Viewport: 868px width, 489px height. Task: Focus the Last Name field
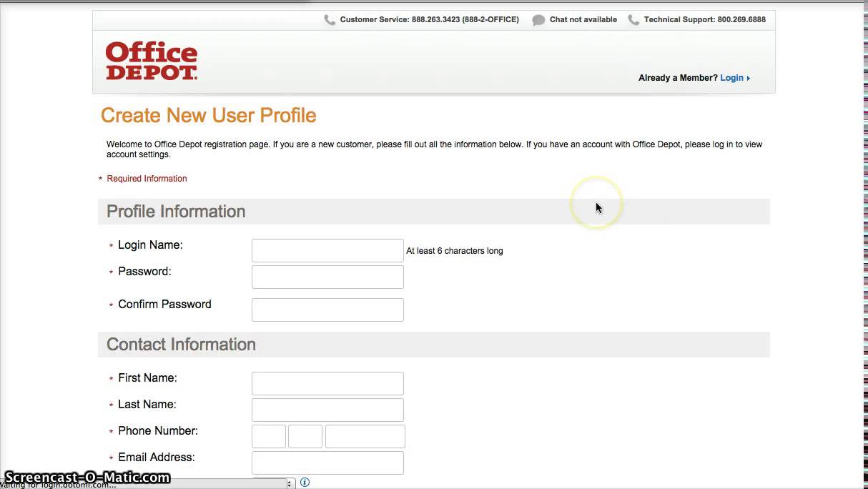pyautogui.click(x=327, y=410)
